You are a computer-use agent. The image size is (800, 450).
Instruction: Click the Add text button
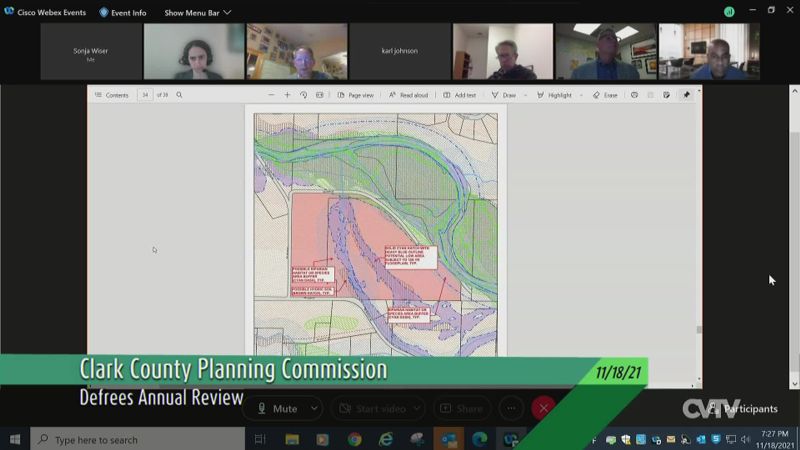460,95
